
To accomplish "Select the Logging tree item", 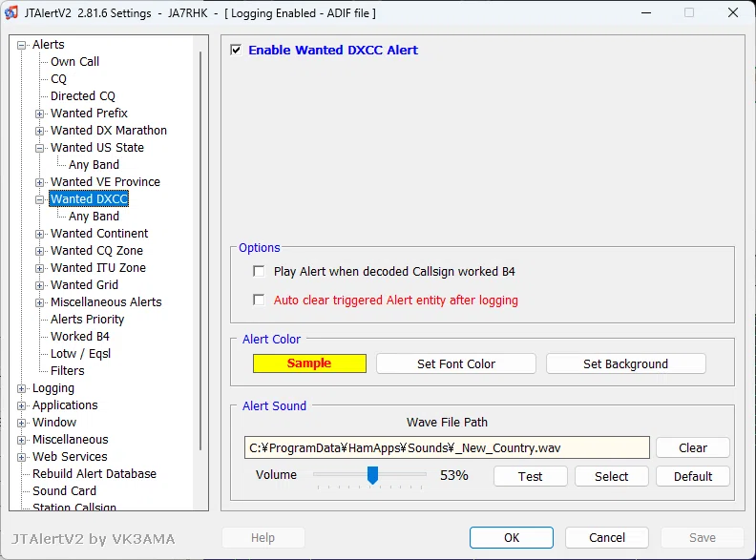I will pos(53,388).
